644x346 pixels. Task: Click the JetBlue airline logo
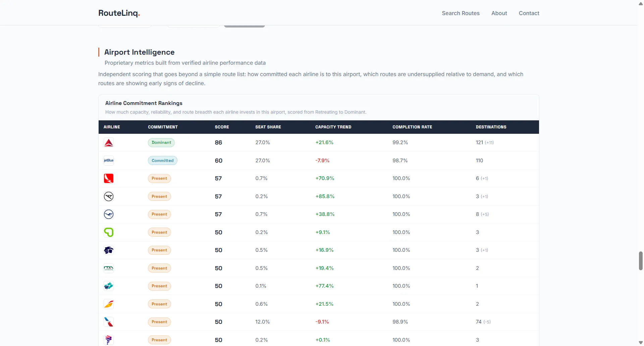coord(109,161)
